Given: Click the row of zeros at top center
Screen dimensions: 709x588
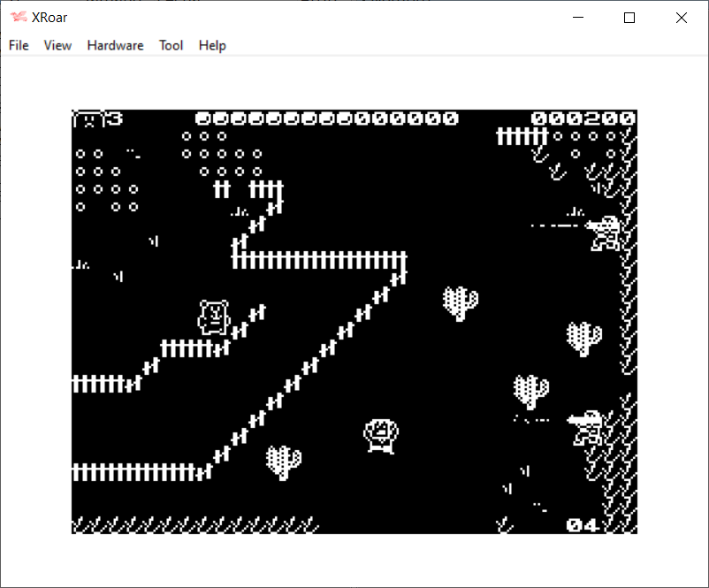Looking at the screenshot, I should [x=326, y=118].
